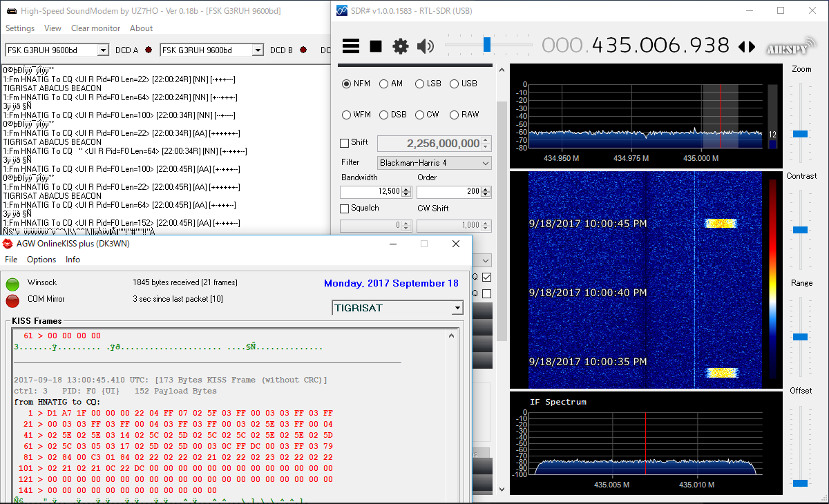Adjust the Zoom slider
This screenshot has width=829, height=504.
click(800, 133)
